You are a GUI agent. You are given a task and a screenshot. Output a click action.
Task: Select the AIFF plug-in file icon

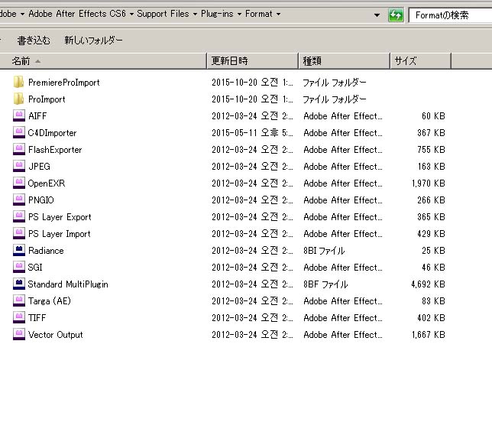[x=19, y=116]
